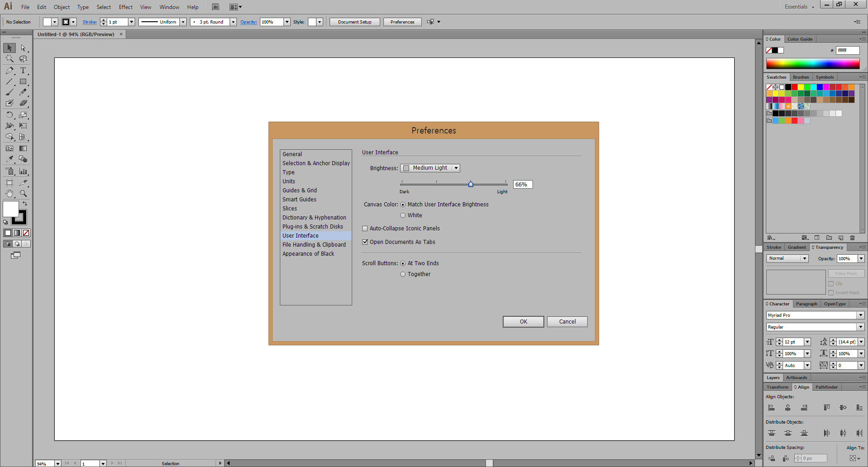This screenshot has height=467, width=868.
Task: Select the Gradient tool
Action: click(x=23, y=148)
